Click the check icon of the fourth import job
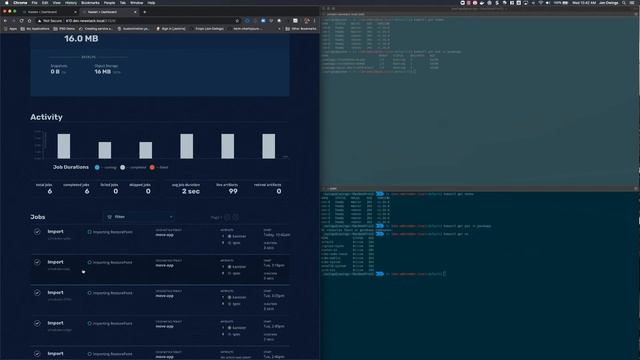Viewport: 640px width, 360px height. coord(37,323)
